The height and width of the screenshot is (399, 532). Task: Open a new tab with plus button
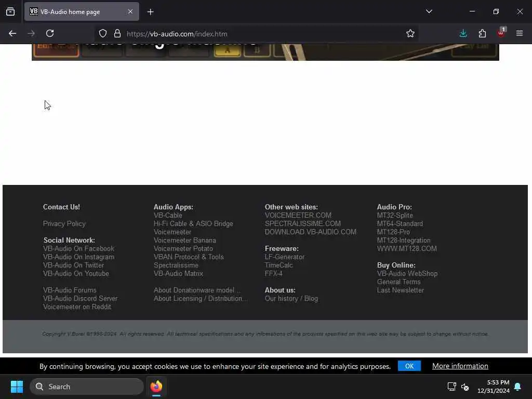150,12
